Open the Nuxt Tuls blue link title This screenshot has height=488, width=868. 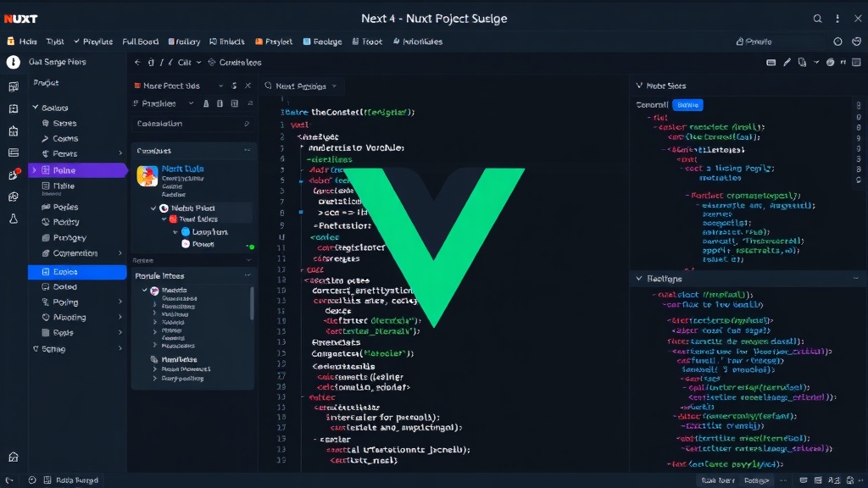pyautogui.click(x=183, y=169)
